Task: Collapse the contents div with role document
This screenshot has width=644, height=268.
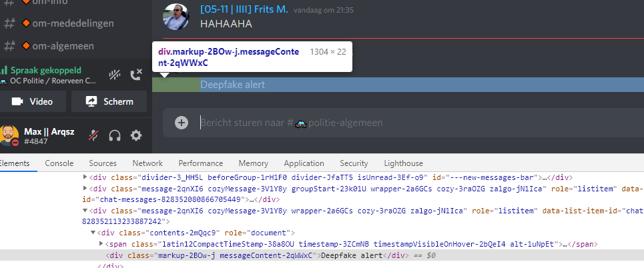Action: click(x=93, y=233)
